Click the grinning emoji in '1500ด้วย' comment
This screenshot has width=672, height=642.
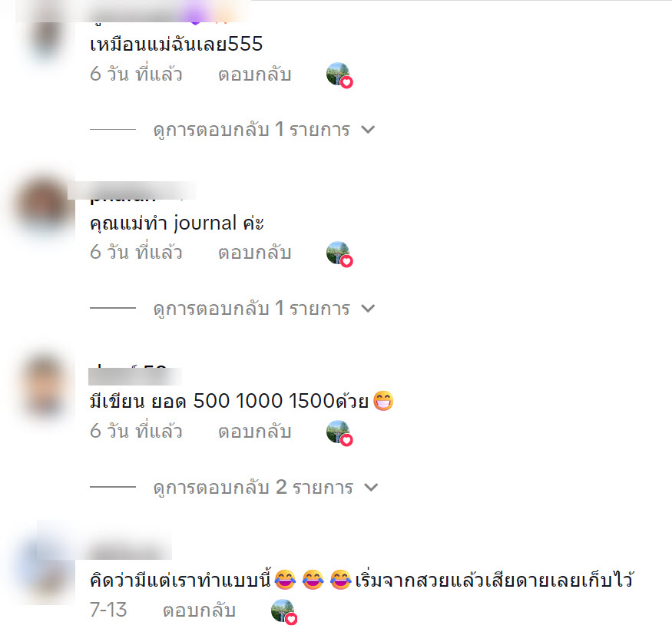pyautogui.click(x=383, y=401)
